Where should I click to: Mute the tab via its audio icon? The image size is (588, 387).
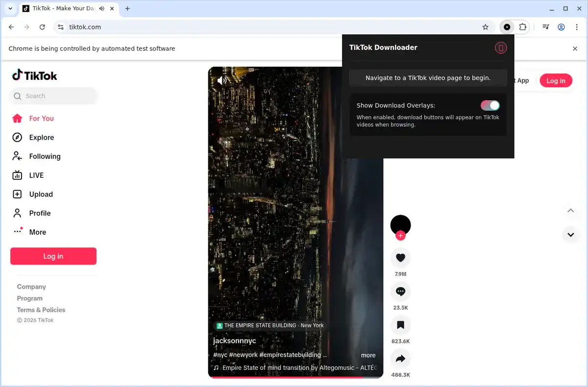101,9
